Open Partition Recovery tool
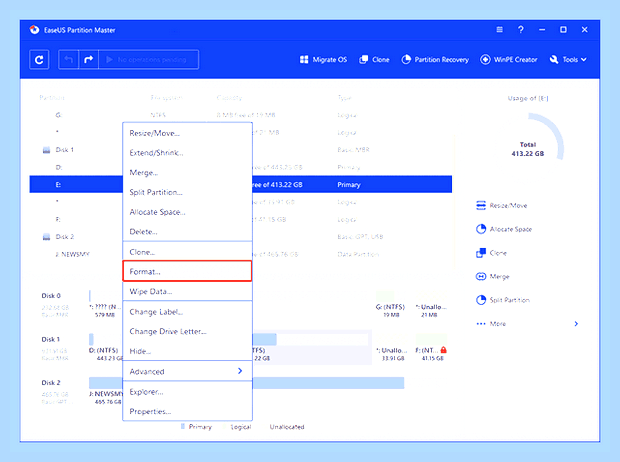This screenshot has width=620, height=462. coord(435,60)
